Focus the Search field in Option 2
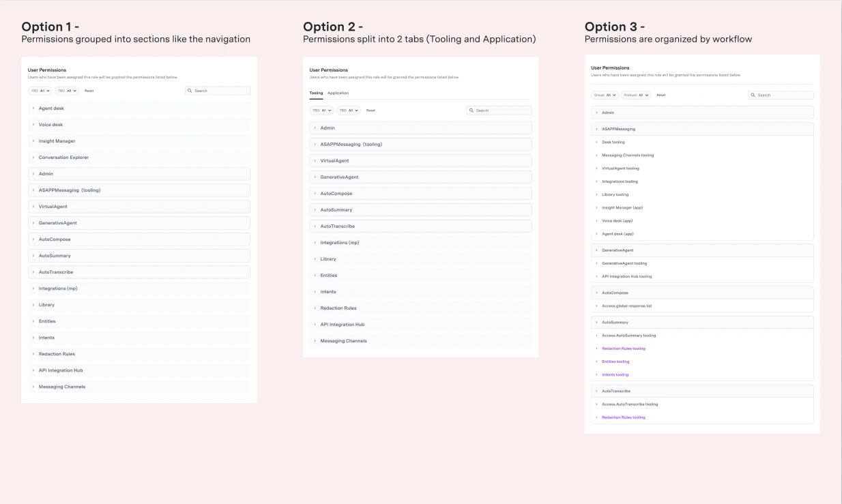The width and height of the screenshot is (842, 504). point(499,110)
